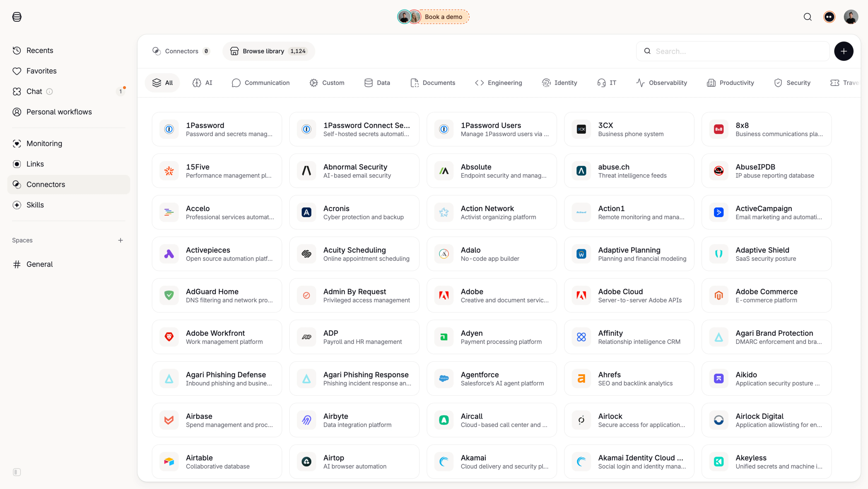
Task: Go to Favorites in sidebar
Action: pos(69,71)
